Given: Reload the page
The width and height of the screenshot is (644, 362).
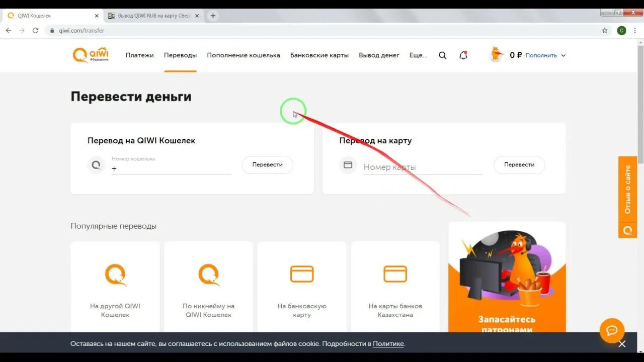Looking at the screenshot, I should [36, 30].
